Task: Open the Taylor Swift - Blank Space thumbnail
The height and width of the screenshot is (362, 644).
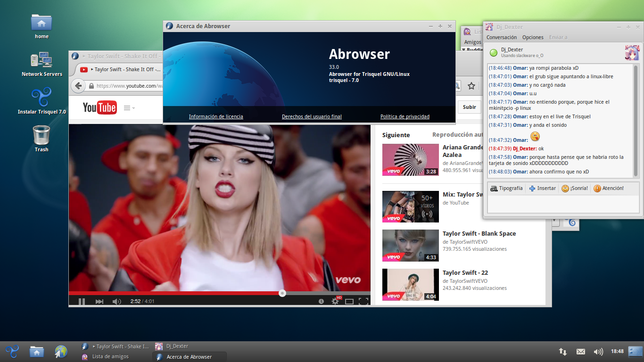Action: point(410,246)
